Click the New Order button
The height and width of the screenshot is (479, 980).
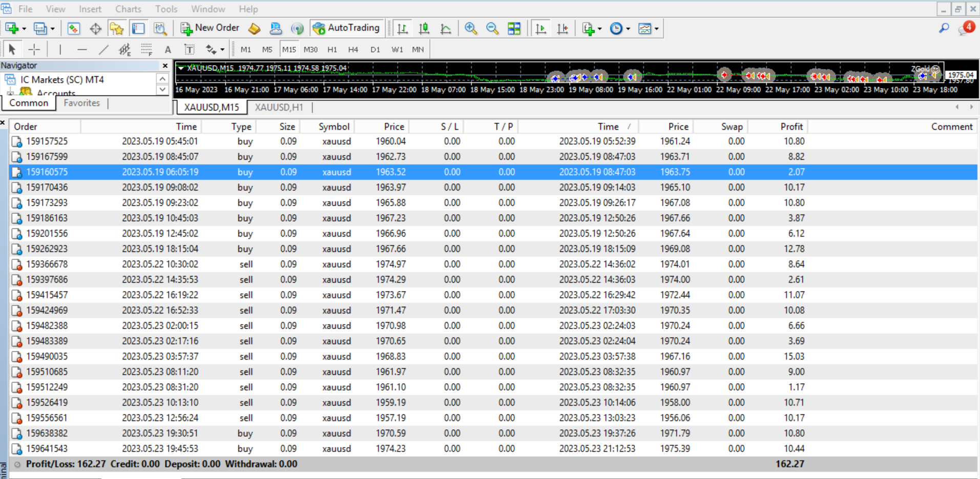(x=210, y=28)
